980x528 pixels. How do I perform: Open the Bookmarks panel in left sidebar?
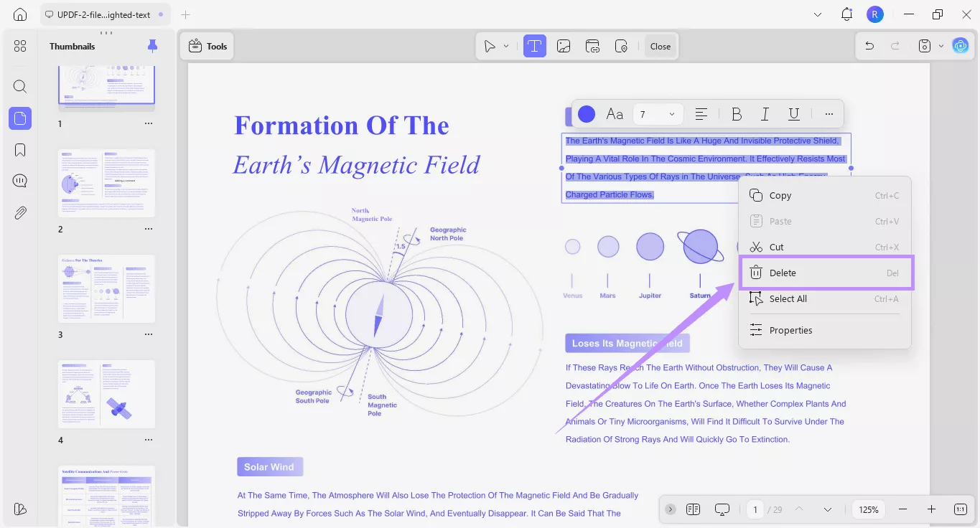(20, 149)
